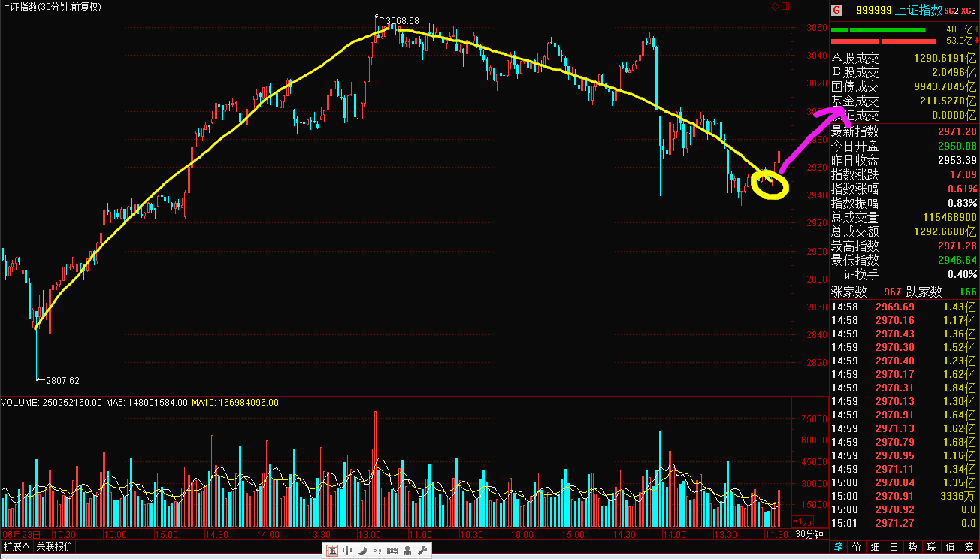Toggle the IME moon half-width icon
Image resolution: width=980 pixels, height=559 pixels.
click(361, 551)
